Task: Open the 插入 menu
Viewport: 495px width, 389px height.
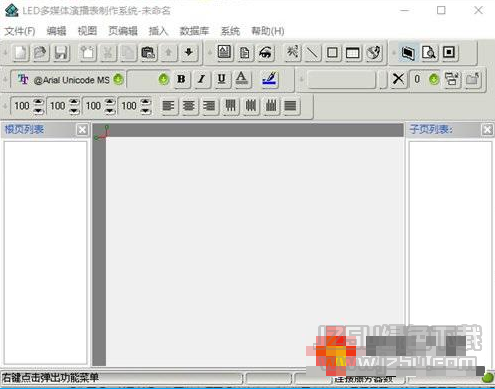Action: tap(158, 31)
